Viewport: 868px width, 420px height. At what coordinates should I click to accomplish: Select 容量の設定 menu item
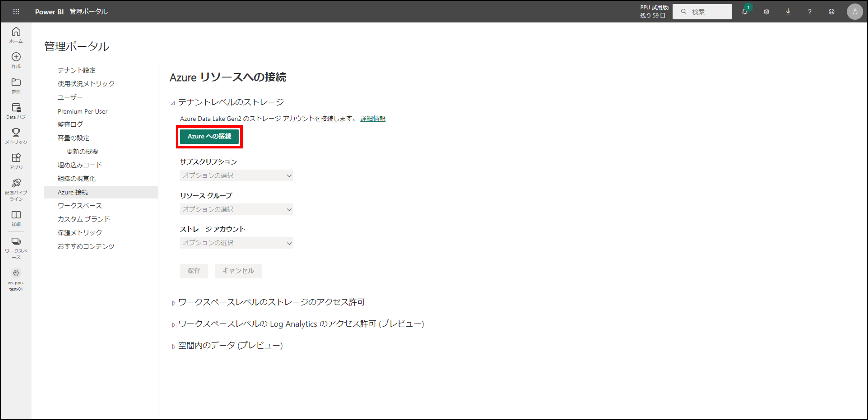point(73,138)
